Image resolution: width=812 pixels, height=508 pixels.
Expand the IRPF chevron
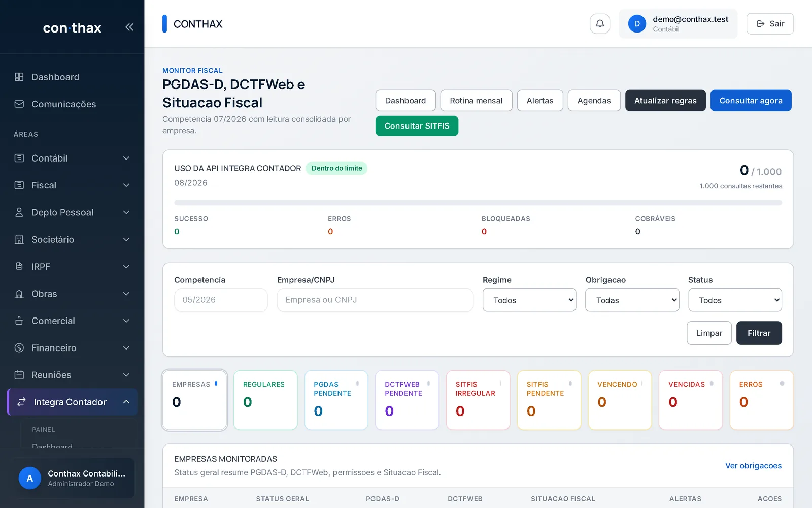[x=126, y=266]
